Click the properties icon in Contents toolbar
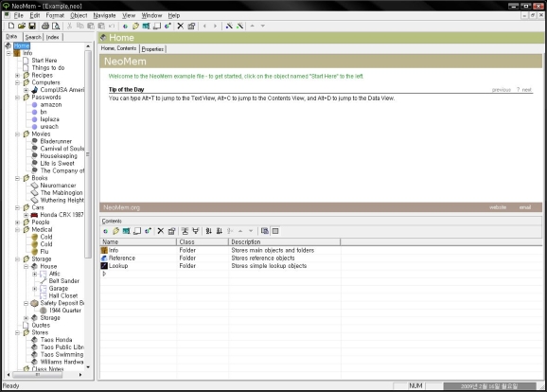Viewport: 547px width, 392px height. pyautogui.click(x=171, y=231)
